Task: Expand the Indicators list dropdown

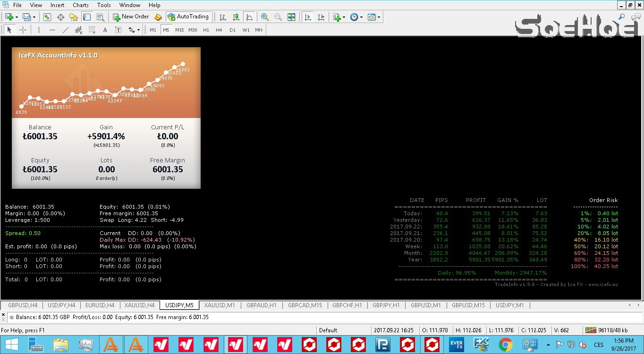Action: pos(339,17)
